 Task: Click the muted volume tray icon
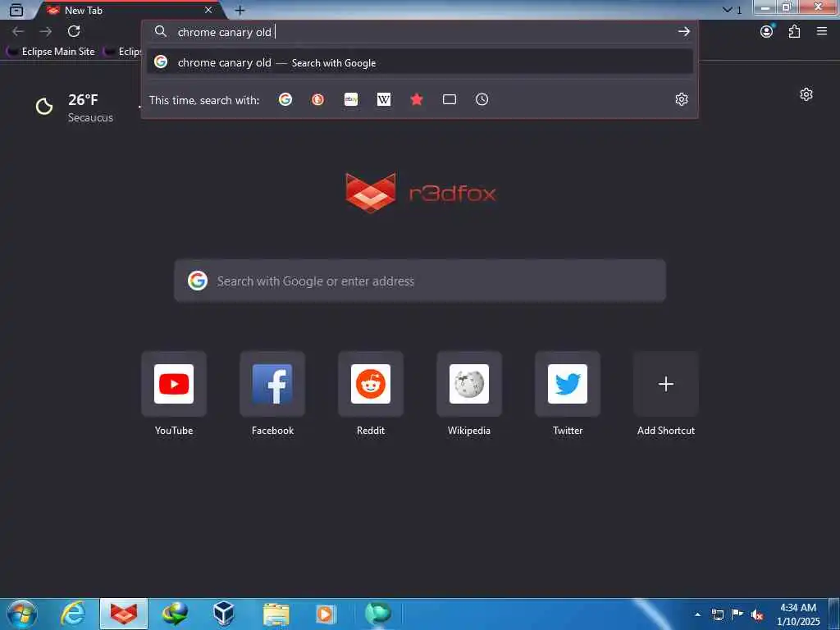757,614
